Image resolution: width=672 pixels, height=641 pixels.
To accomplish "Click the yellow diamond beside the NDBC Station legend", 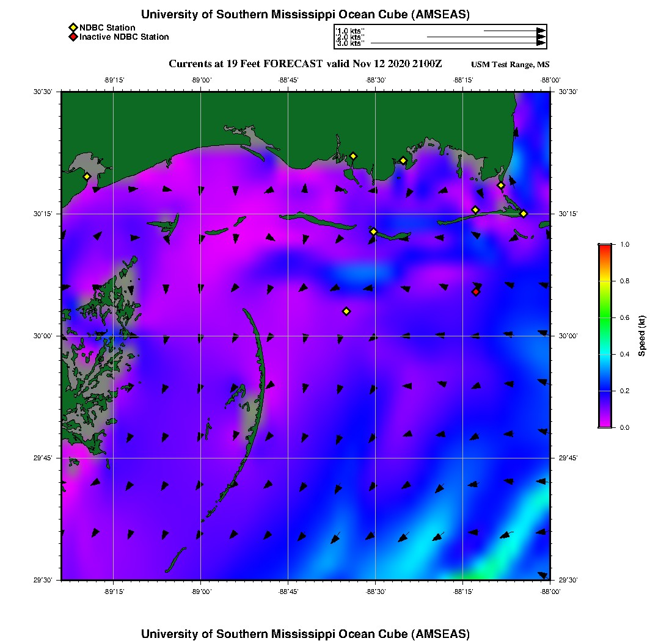I will coord(73,27).
